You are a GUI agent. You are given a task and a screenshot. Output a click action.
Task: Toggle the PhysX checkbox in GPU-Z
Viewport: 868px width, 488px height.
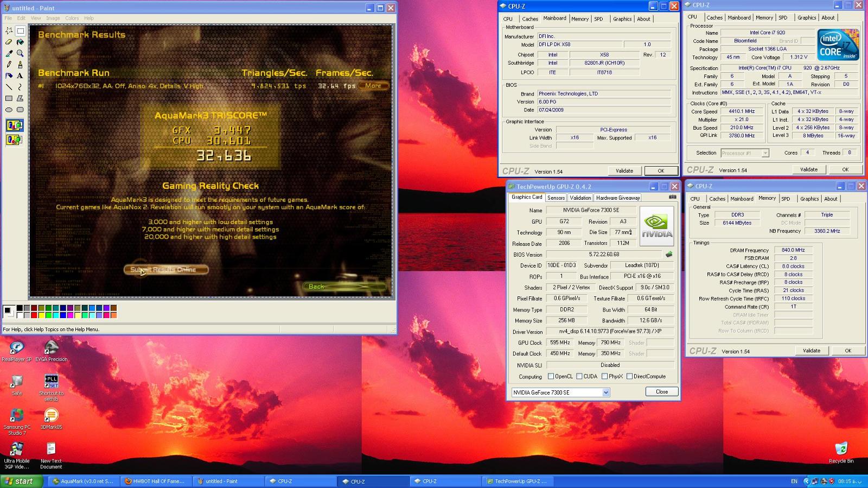pos(604,376)
